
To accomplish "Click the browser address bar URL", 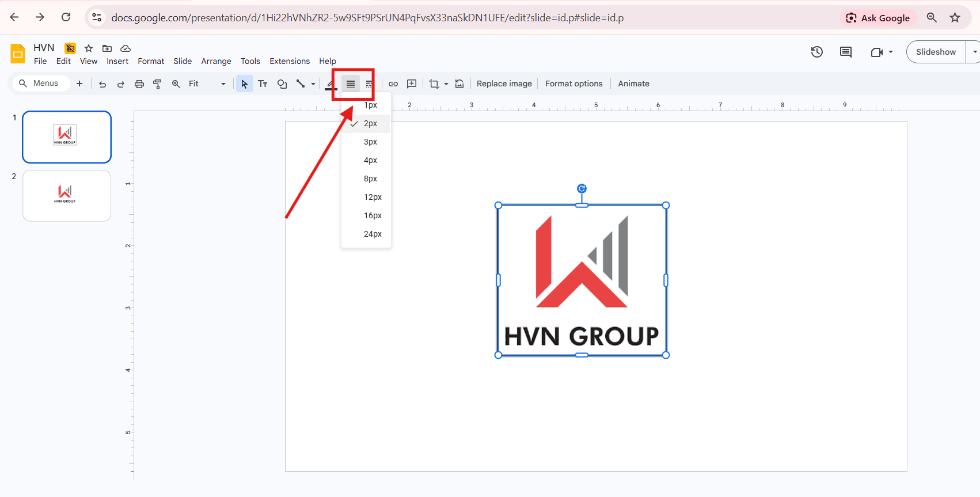I will pyautogui.click(x=367, y=18).
